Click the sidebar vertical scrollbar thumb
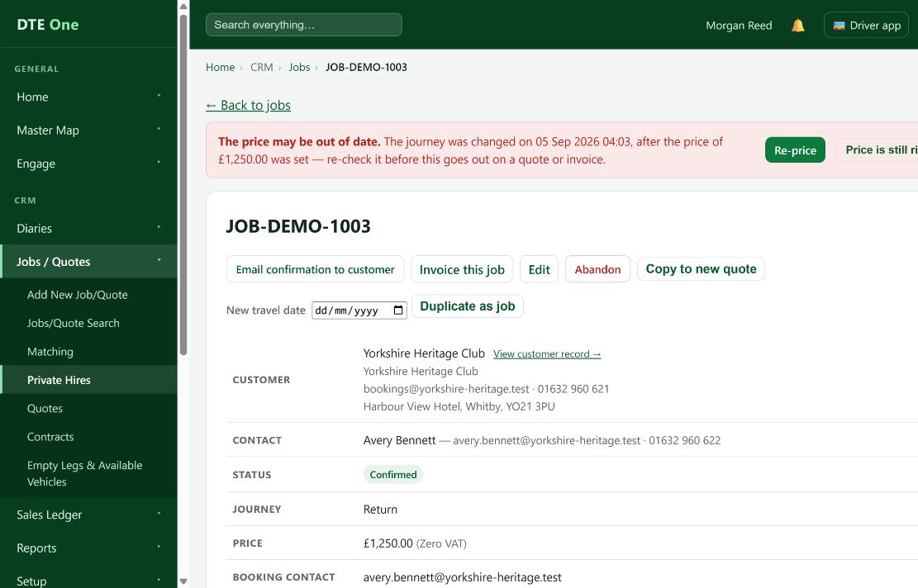Image resolution: width=918 pixels, height=588 pixels. point(183,185)
